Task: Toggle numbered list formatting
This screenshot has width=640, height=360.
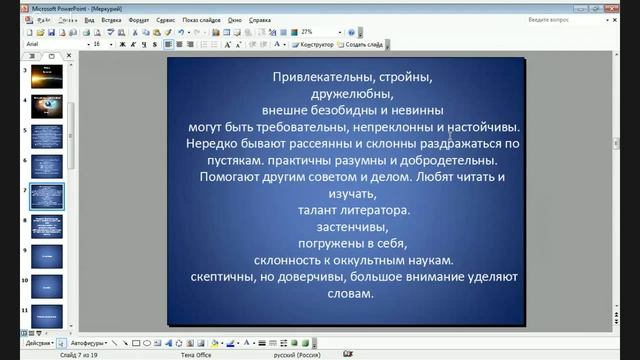Action: coord(203,44)
